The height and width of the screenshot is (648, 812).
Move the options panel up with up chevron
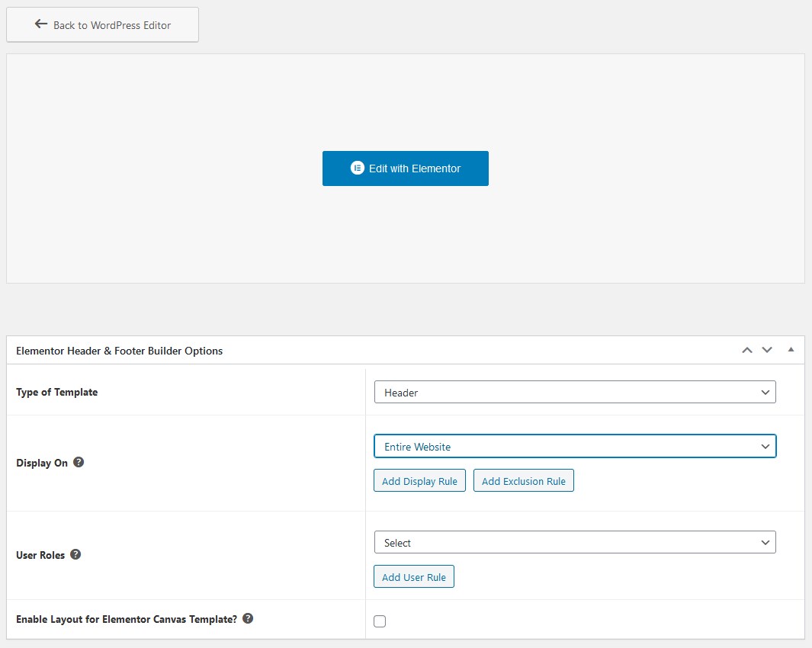point(747,350)
